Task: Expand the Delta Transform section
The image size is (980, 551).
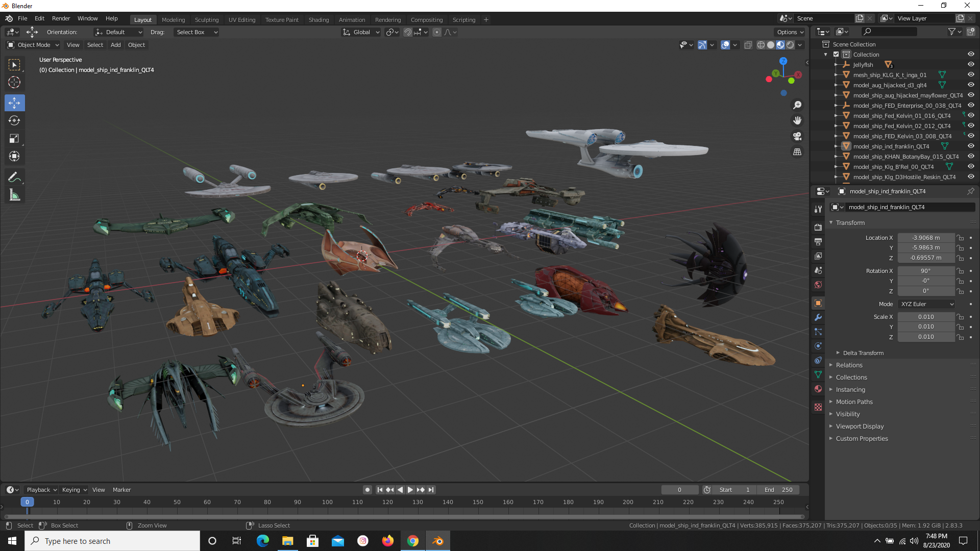Action: coord(863,353)
